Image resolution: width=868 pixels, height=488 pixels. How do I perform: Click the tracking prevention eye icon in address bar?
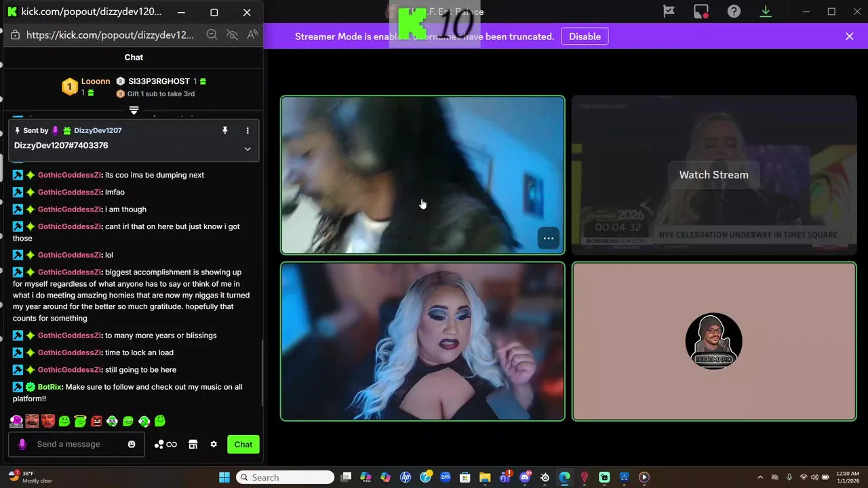point(232,35)
